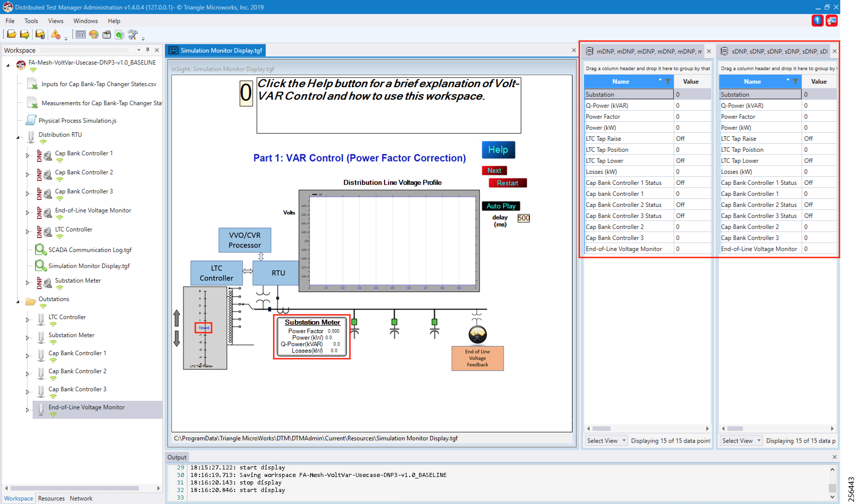Click the blue info icon at top right
This screenshot has height=504, width=855.
tap(817, 21)
